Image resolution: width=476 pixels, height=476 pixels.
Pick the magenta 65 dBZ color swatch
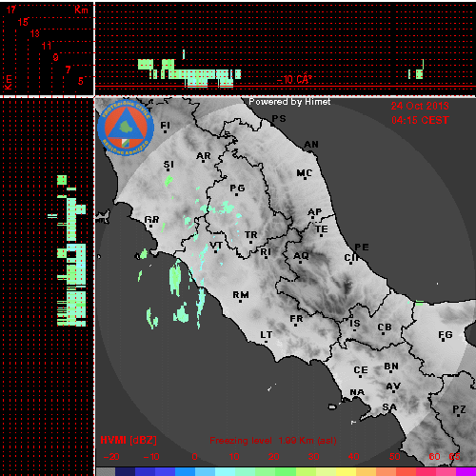466,471
